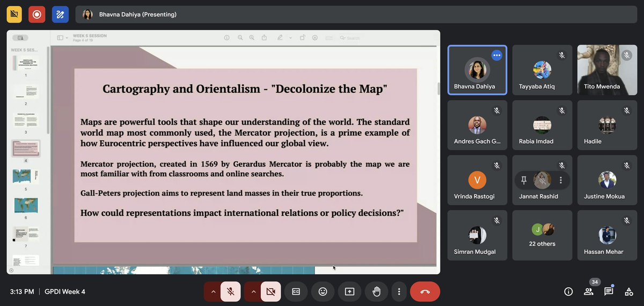Open Bhavna Dahiya tile more options
This screenshot has width=644, height=306.
click(497, 55)
